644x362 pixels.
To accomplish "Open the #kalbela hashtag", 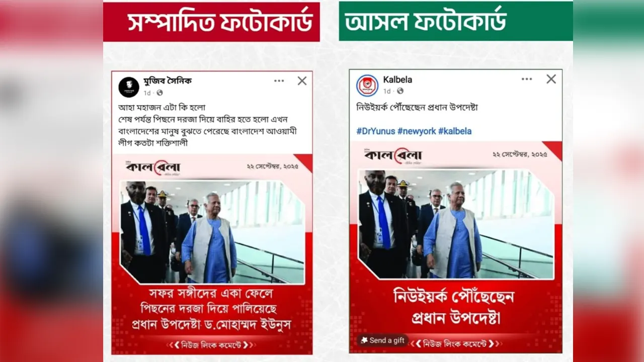I will [x=455, y=131].
